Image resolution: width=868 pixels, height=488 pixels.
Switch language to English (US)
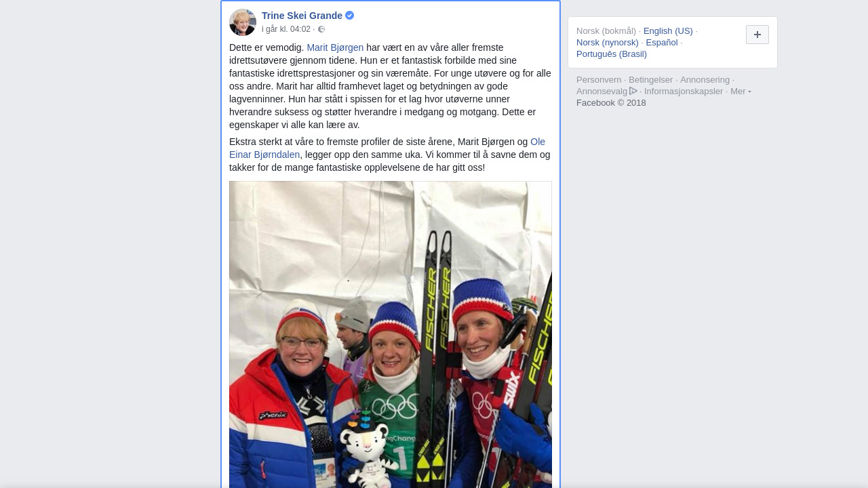668,30
